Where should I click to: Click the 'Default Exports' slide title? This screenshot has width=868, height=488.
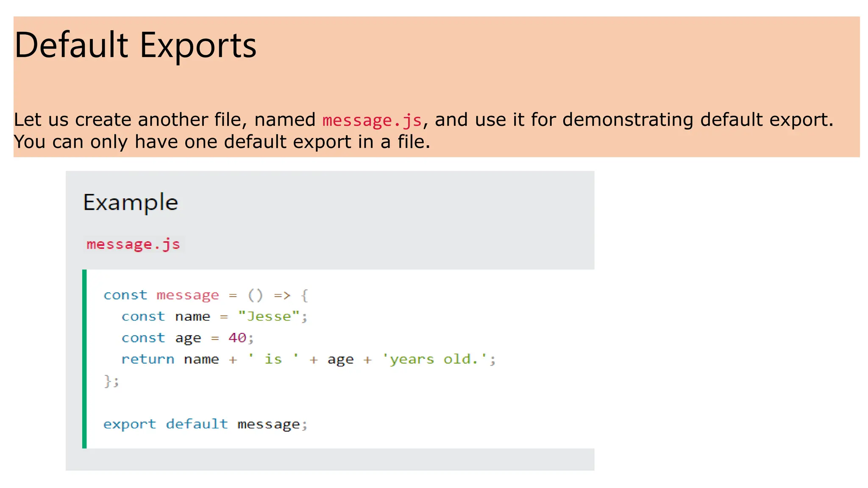click(x=136, y=45)
